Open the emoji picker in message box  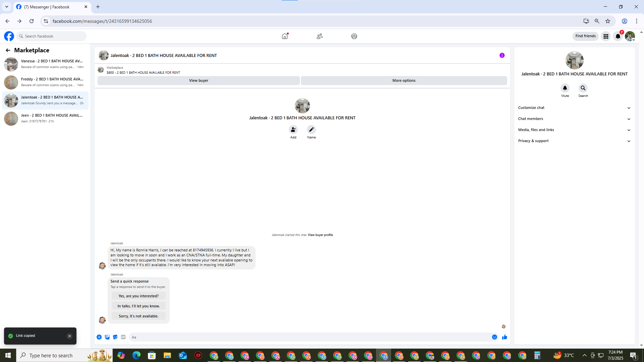494,337
